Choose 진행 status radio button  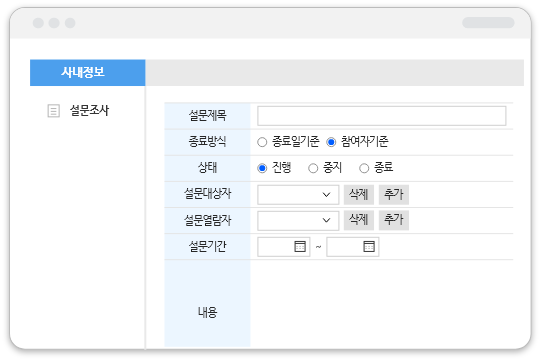pos(262,168)
